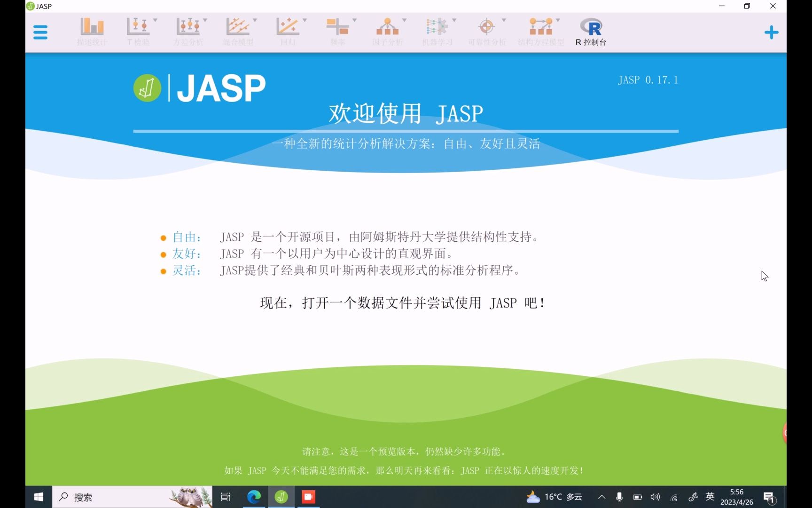Image resolution: width=812 pixels, height=508 pixels.
Task: Open the 16°C 多云 weather widget
Action: pyautogui.click(x=554, y=497)
